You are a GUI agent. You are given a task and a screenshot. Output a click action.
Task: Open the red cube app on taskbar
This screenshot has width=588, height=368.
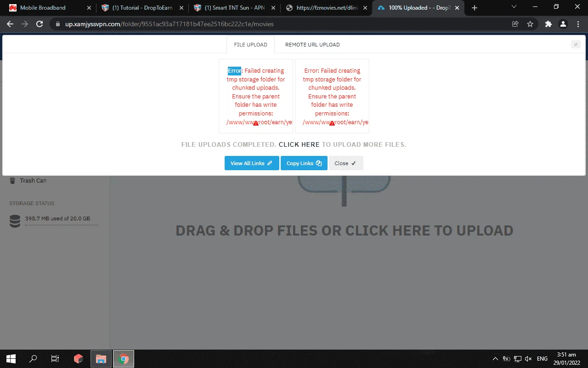(x=78, y=359)
